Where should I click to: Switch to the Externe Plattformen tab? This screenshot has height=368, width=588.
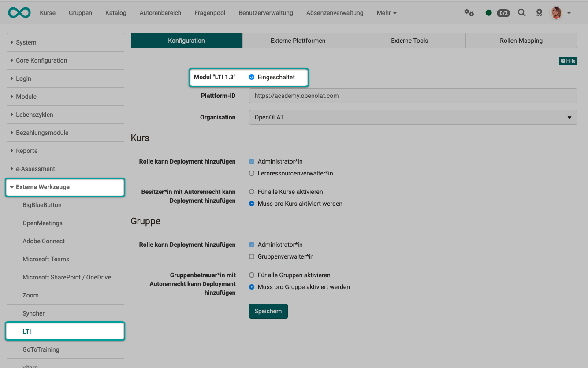click(298, 41)
